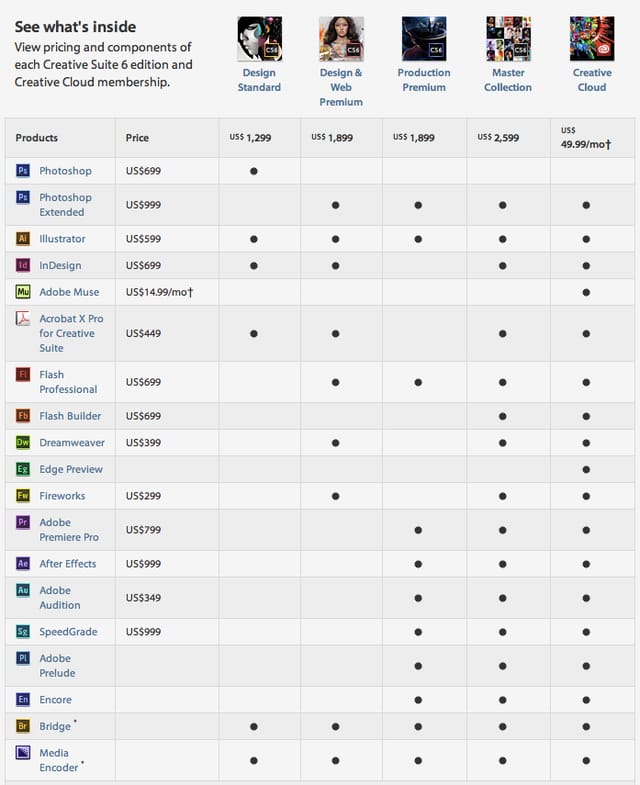Click the Flash Professional Fl icon
Image resolution: width=640 pixels, height=785 pixels.
click(23, 374)
